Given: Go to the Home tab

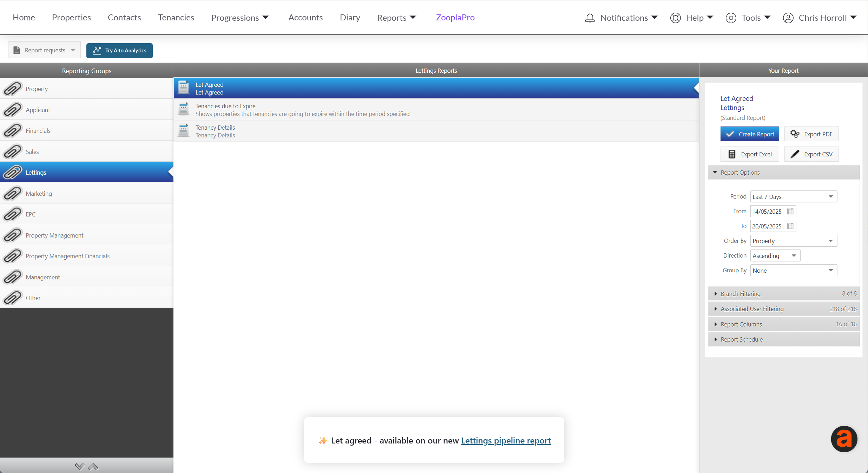Looking at the screenshot, I should click(x=24, y=17).
